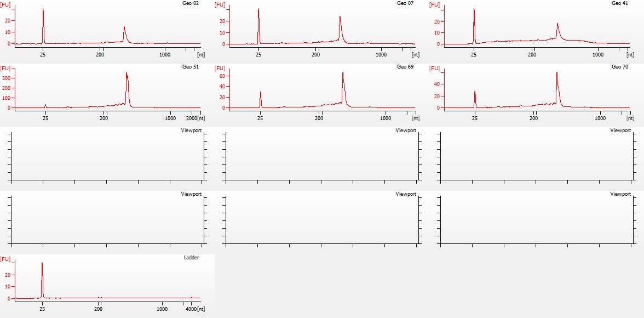Select the empty viewport directly below Geo 69
The image size is (644, 318).
[x=322, y=156]
